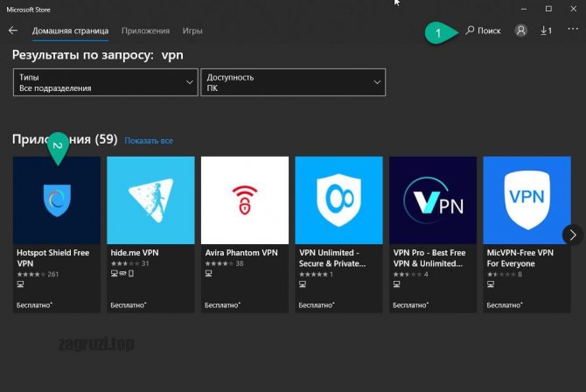Screen dimensions: 586x392
Task: Switch to the Приложения tab
Action: click(145, 31)
